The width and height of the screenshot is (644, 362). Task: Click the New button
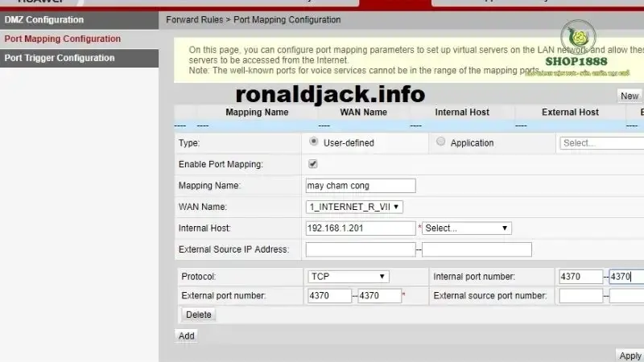click(629, 96)
